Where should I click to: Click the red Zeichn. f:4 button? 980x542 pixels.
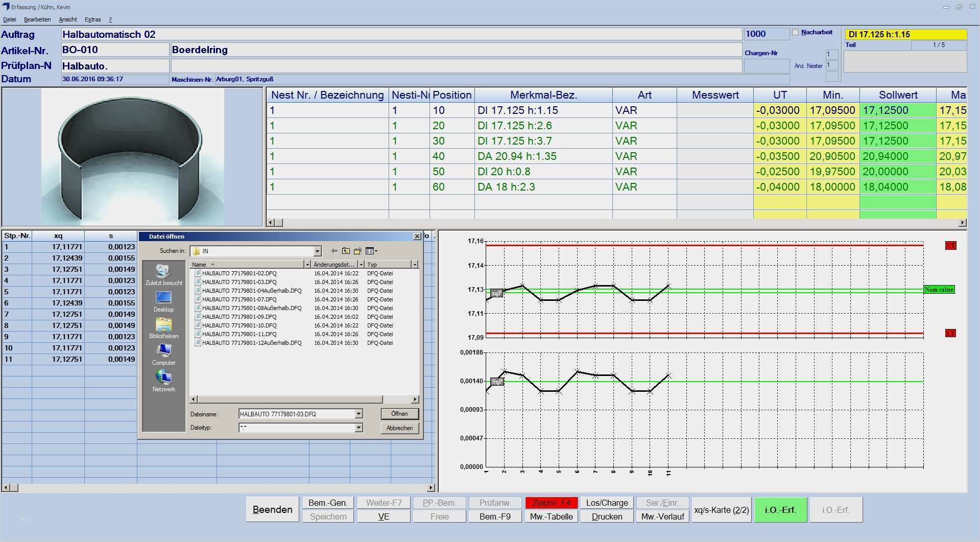(552, 503)
